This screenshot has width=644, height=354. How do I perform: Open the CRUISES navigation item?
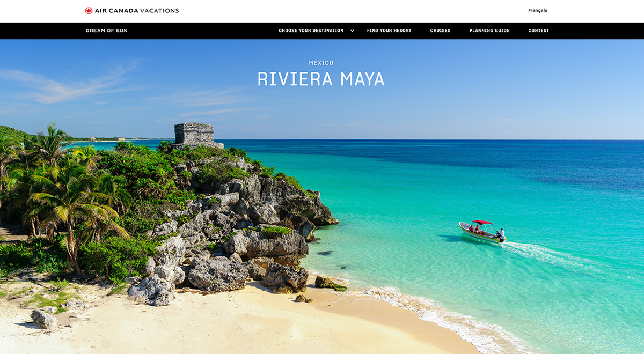coord(441,31)
